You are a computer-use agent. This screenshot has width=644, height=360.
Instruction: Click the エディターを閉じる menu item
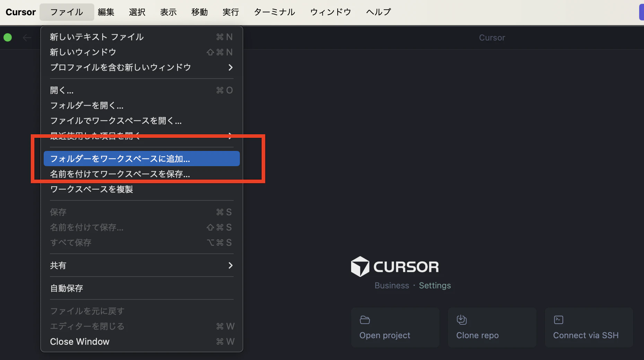[x=142, y=326]
